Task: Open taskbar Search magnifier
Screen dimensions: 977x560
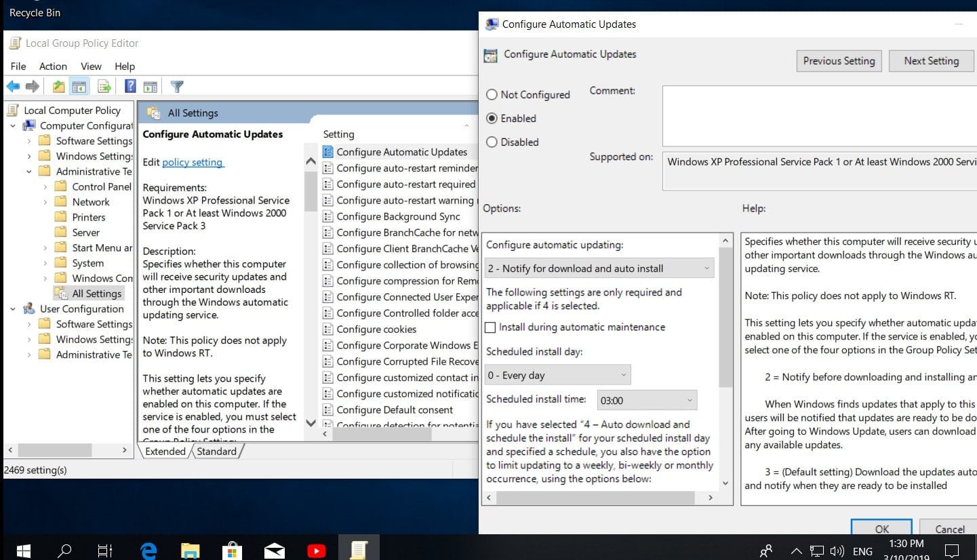Action: tap(65, 550)
